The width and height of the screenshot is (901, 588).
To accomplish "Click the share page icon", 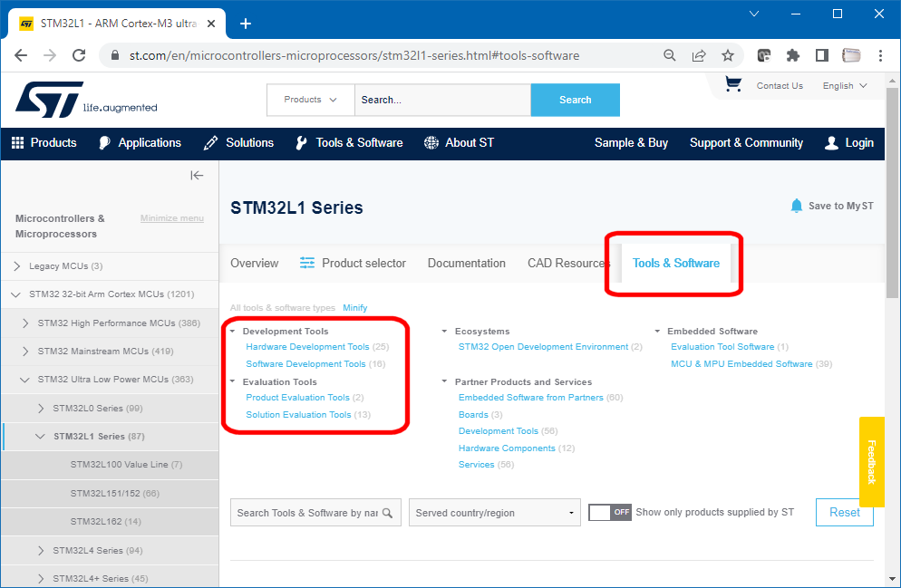I will [699, 55].
